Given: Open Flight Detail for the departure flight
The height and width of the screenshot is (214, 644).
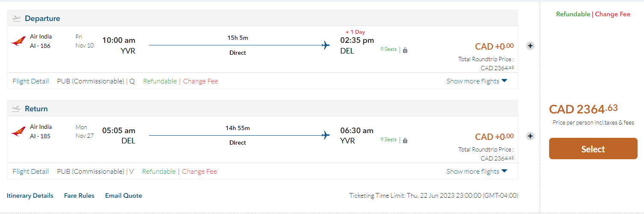Looking at the screenshot, I should coord(31,81).
